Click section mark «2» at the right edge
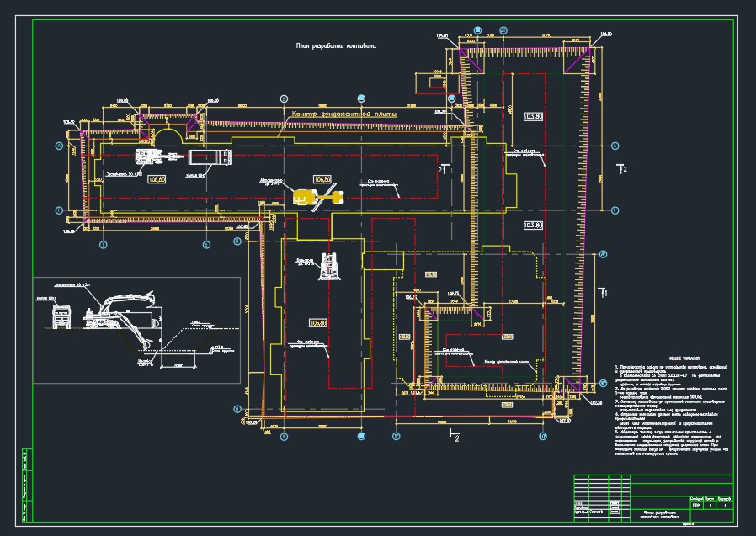 pos(621,169)
